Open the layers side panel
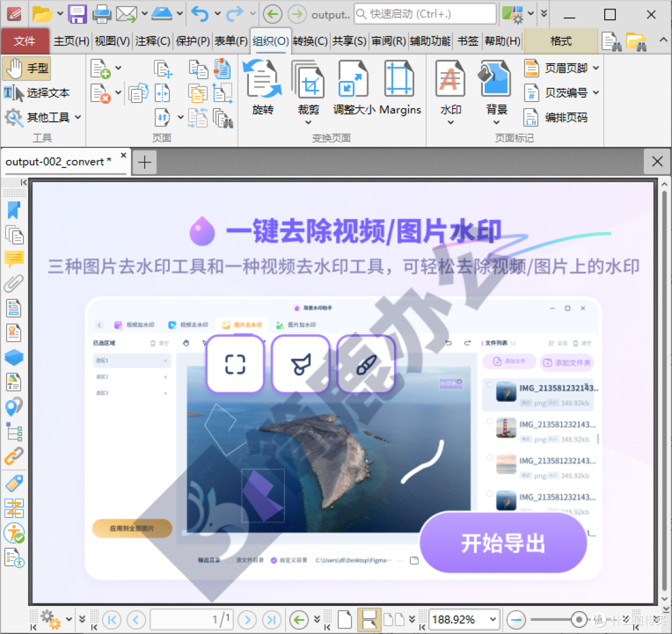The height and width of the screenshot is (634, 672). tap(14, 357)
